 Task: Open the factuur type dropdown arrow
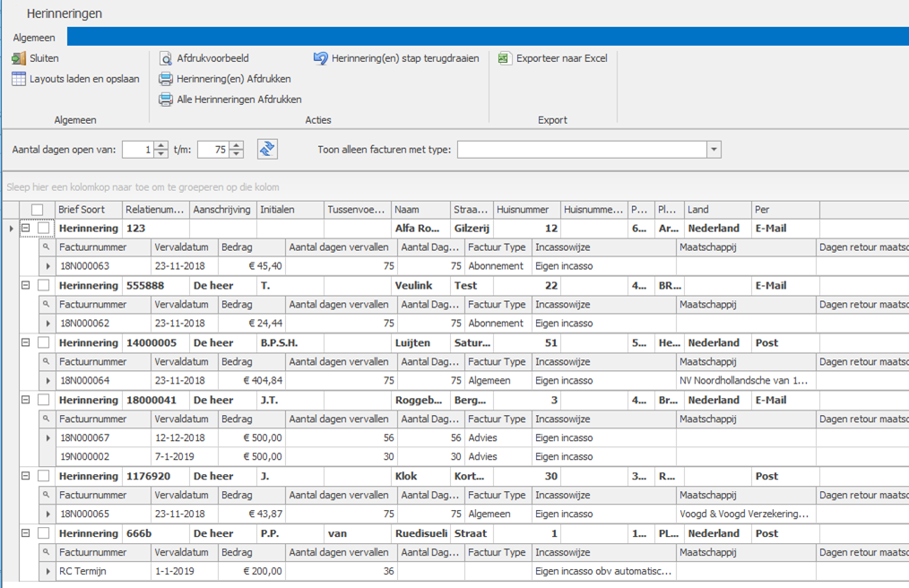[x=714, y=150]
